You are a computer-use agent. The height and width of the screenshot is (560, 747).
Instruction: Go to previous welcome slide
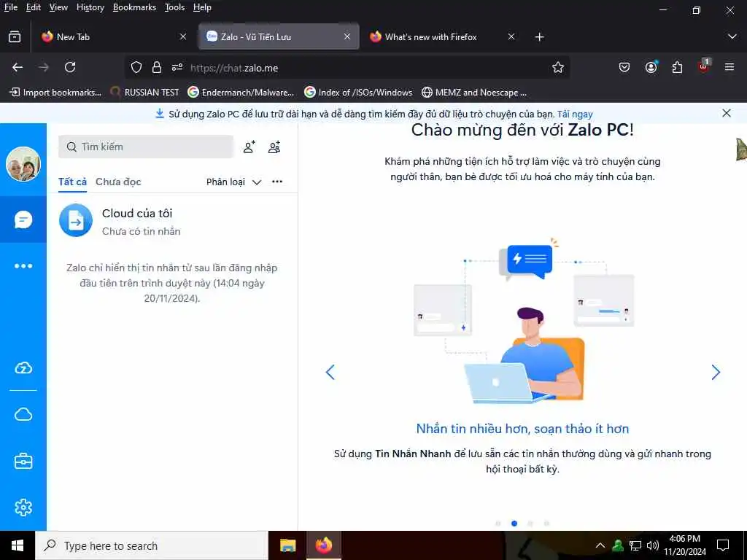tap(330, 372)
